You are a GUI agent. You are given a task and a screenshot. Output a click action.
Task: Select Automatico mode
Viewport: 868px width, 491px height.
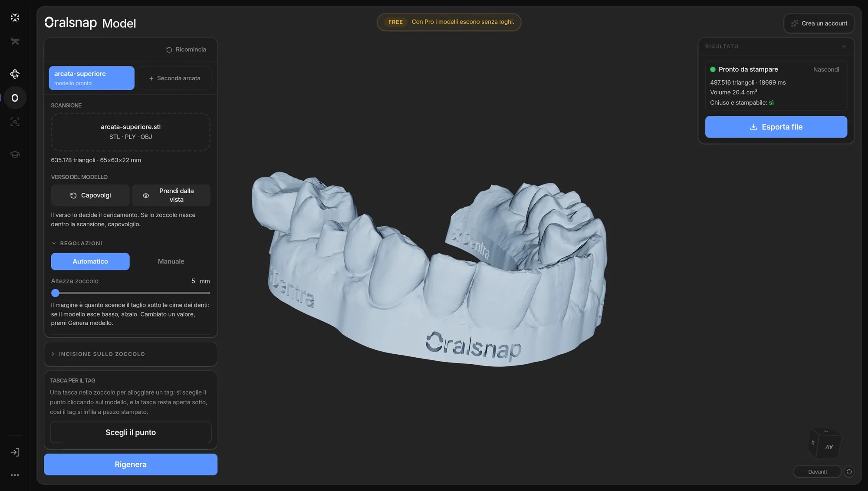(x=90, y=261)
